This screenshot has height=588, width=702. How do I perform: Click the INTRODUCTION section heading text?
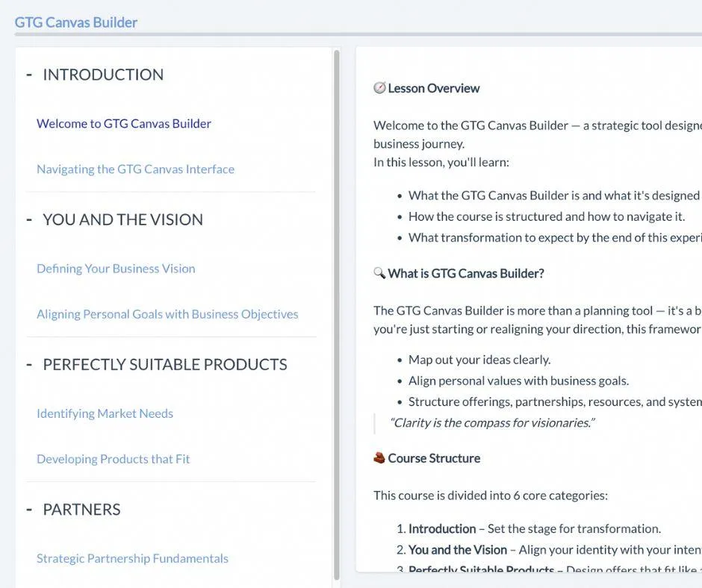[103, 75]
